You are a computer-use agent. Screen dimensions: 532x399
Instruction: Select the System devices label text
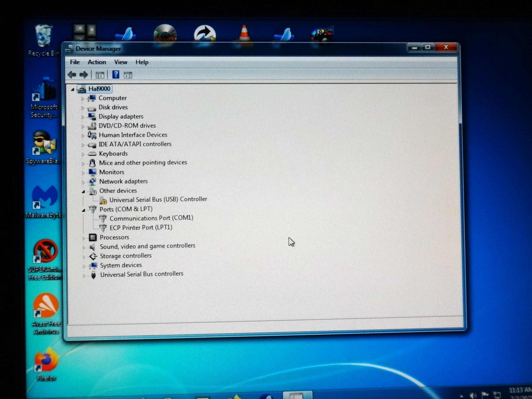pyautogui.click(x=121, y=265)
